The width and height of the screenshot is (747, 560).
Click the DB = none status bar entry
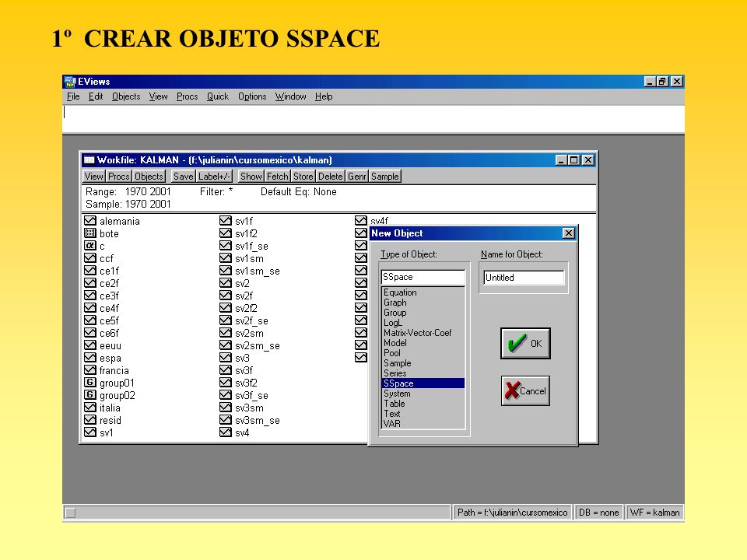click(x=598, y=513)
